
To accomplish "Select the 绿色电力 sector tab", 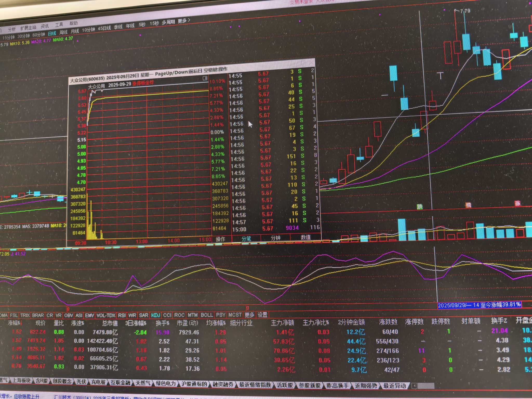I will [166, 383].
